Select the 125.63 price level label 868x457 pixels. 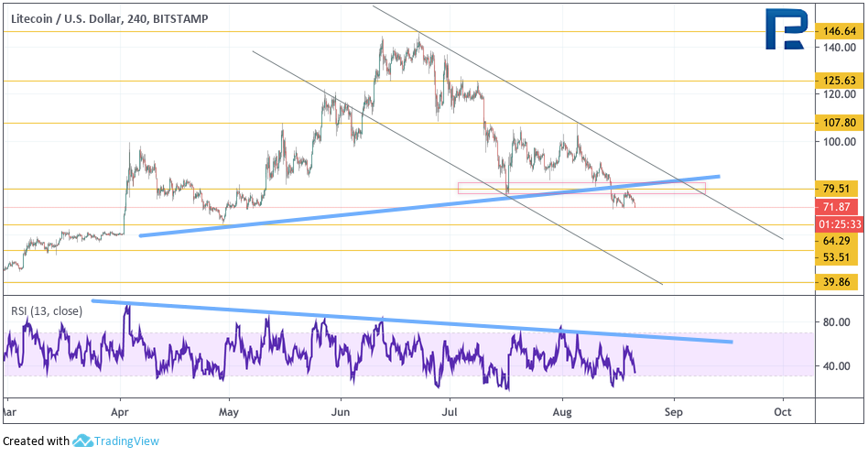pyautogui.click(x=840, y=81)
